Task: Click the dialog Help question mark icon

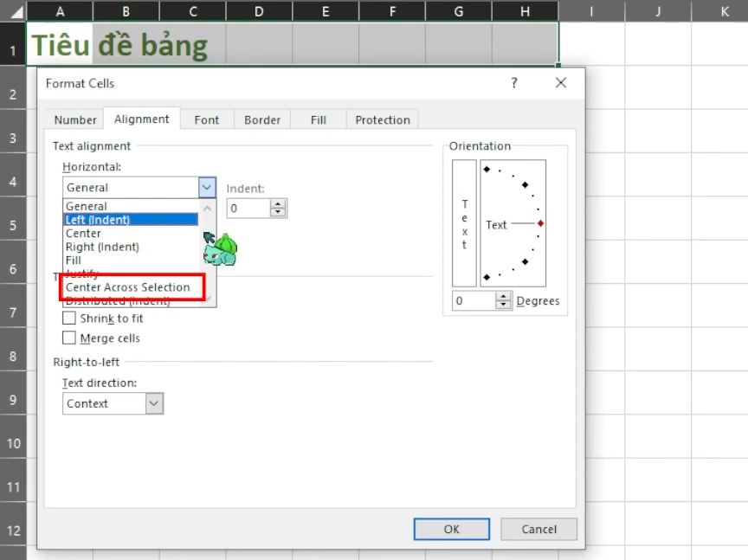Action: [x=513, y=83]
